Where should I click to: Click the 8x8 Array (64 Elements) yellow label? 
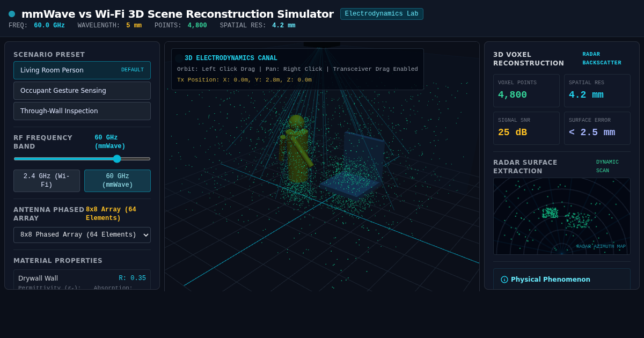111,214
